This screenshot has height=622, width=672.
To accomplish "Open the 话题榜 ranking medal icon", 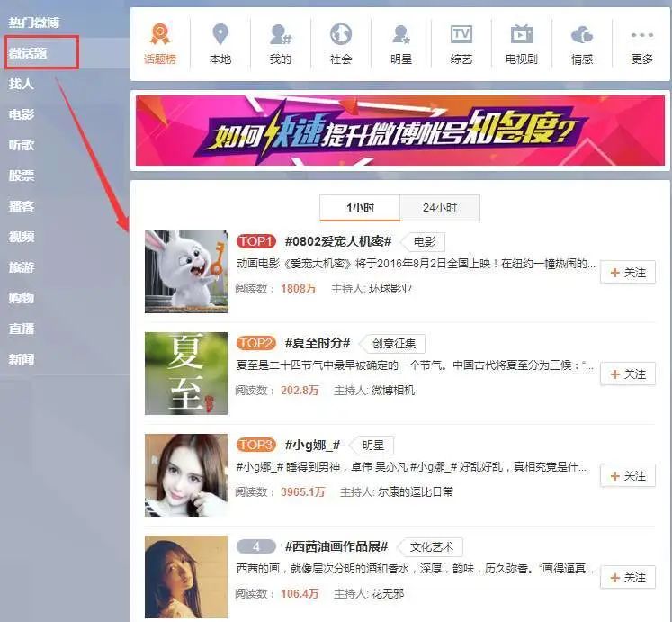I will (160, 36).
